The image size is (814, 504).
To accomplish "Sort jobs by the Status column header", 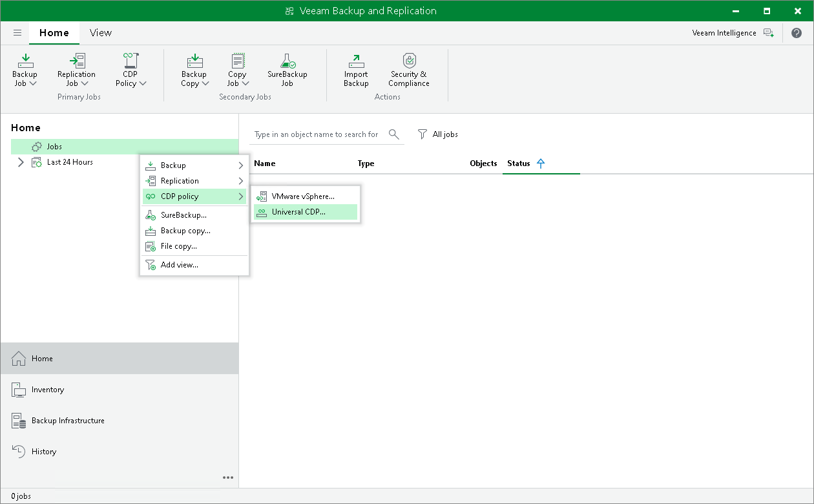I will (519, 163).
